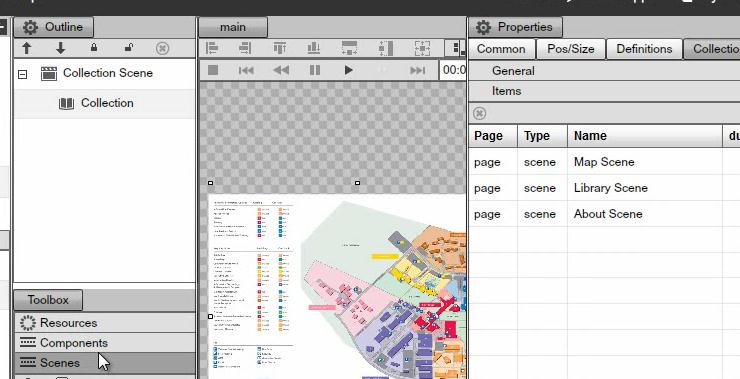Image resolution: width=740 pixels, height=379 pixels.
Task: Switch to the main editor tab
Action: pyautogui.click(x=233, y=27)
